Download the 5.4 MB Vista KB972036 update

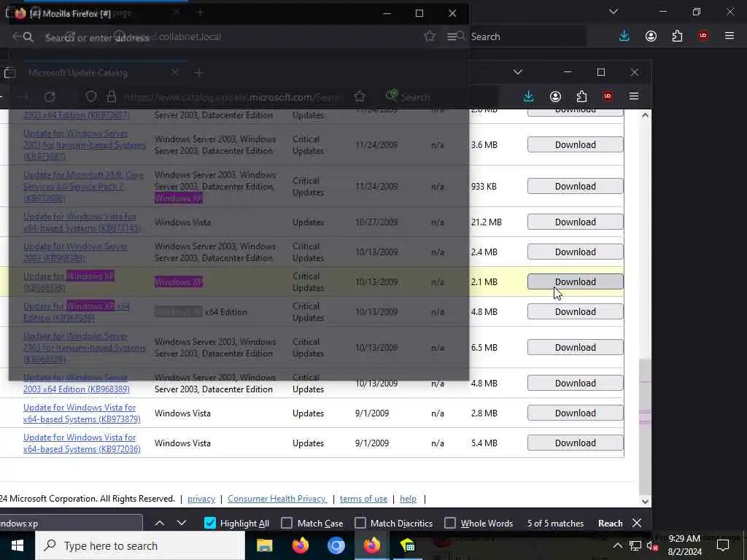pos(575,443)
